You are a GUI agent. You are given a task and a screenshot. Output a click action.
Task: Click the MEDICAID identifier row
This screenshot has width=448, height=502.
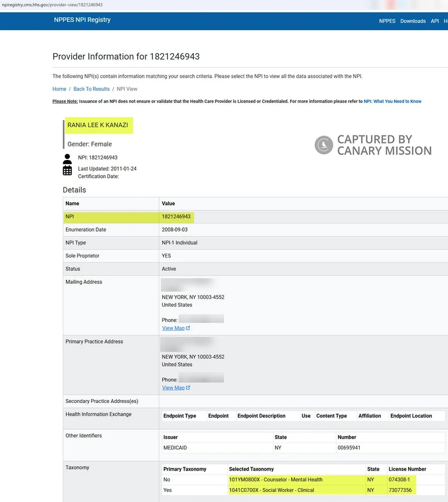point(176,448)
